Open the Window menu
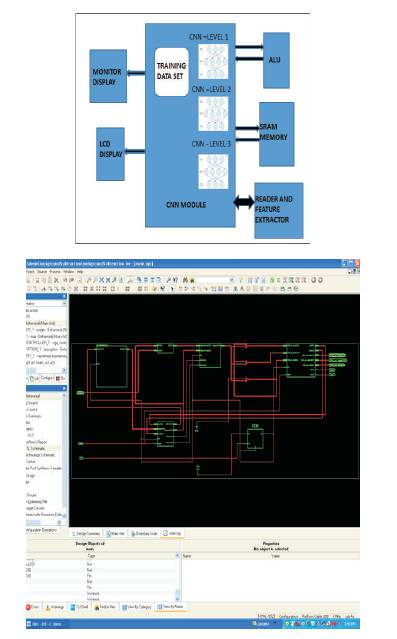397x639 pixels. [x=68, y=271]
